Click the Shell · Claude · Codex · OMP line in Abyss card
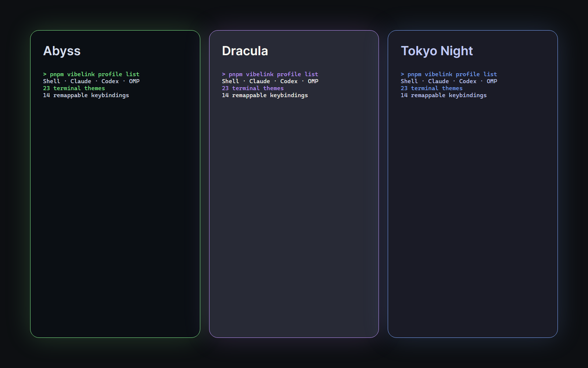The width and height of the screenshot is (588, 368). click(x=91, y=81)
